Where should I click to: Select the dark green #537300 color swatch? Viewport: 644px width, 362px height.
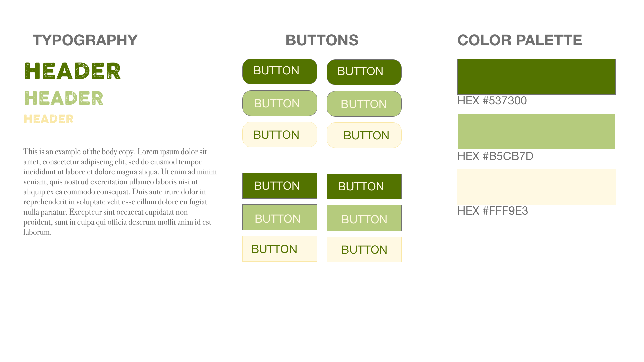536,76
